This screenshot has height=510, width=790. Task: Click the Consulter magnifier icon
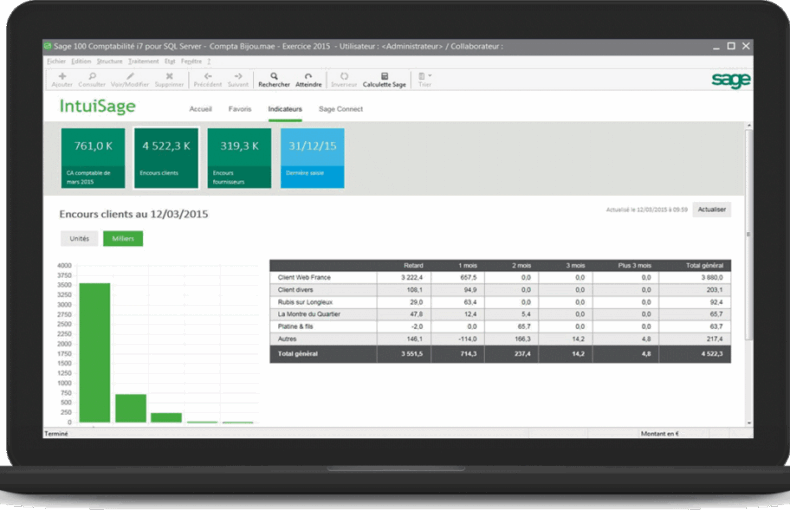pos(92,76)
